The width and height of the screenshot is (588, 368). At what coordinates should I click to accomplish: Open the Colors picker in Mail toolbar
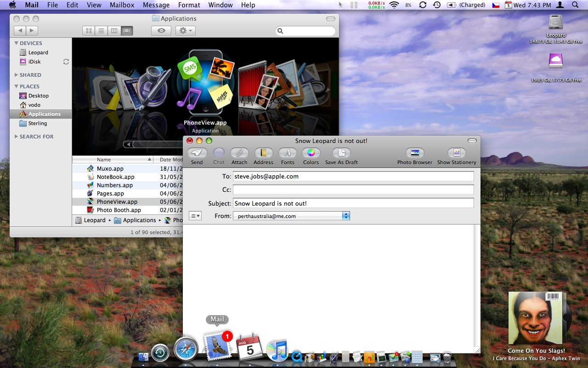[311, 153]
